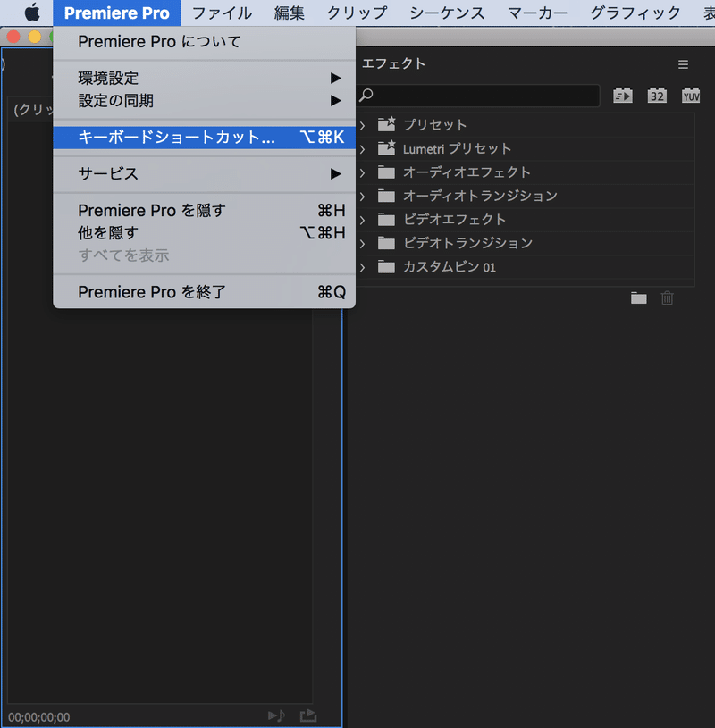Select Premiere Pro を隠す
This screenshot has height=728, width=715.
pyautogui.click(x=205, y=210)
